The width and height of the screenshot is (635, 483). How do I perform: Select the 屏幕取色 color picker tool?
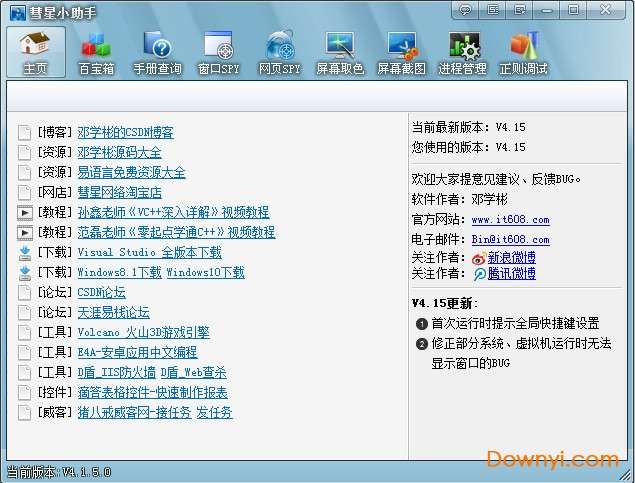[340, 52]
